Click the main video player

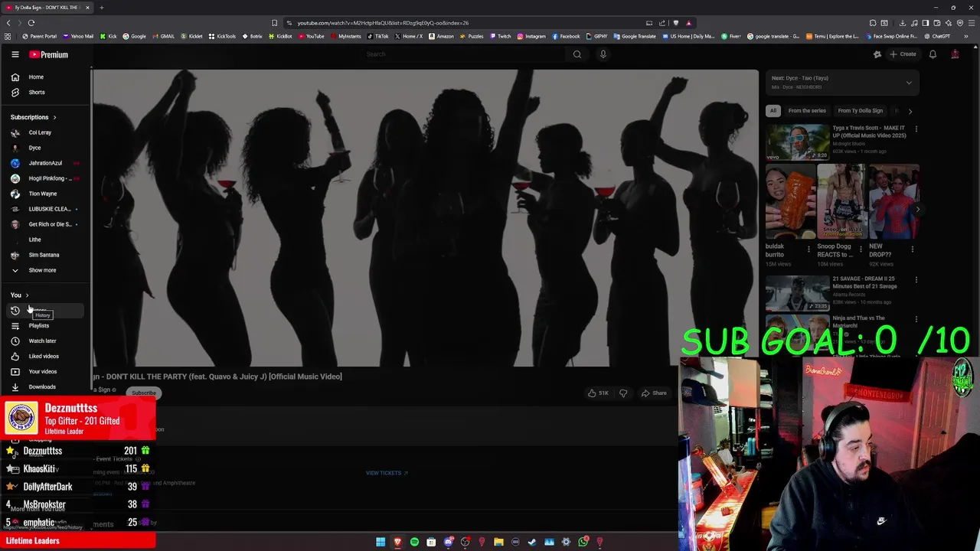click(426, 218)
